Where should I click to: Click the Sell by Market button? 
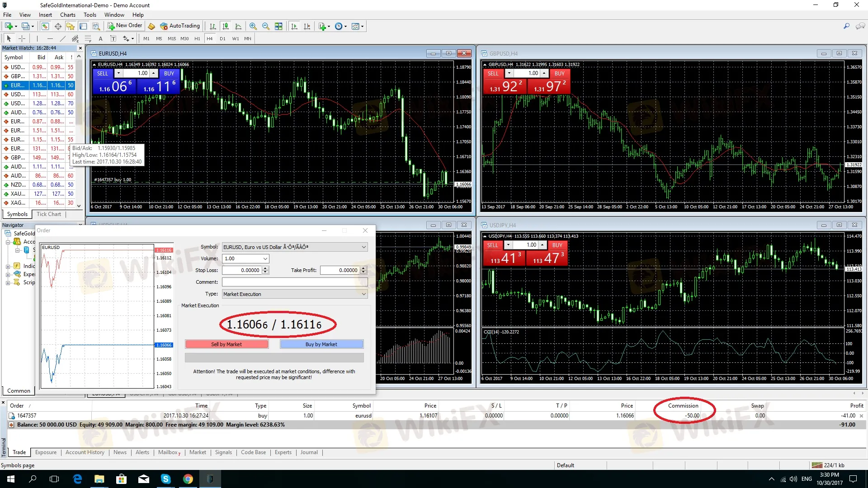pos(226,344)
